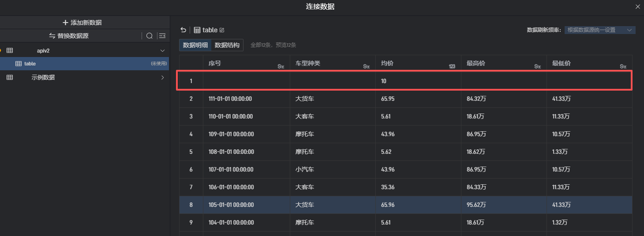Click string type icon in 序号 column header
Viewport: 644px width, 236px height.
pos(281,66)
